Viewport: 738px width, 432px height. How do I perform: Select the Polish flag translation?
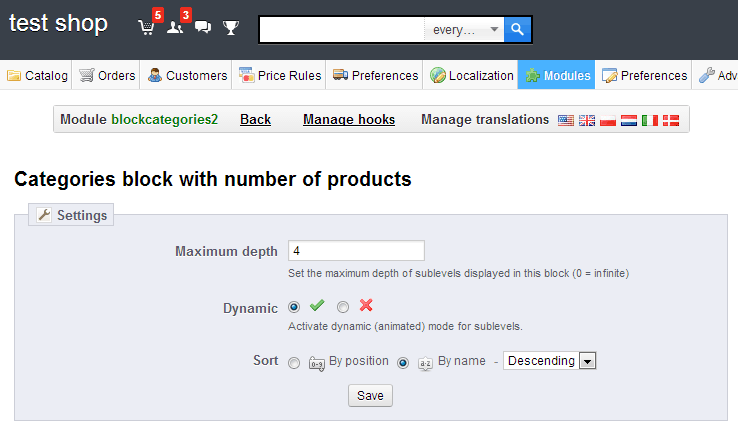pos(608,120)
